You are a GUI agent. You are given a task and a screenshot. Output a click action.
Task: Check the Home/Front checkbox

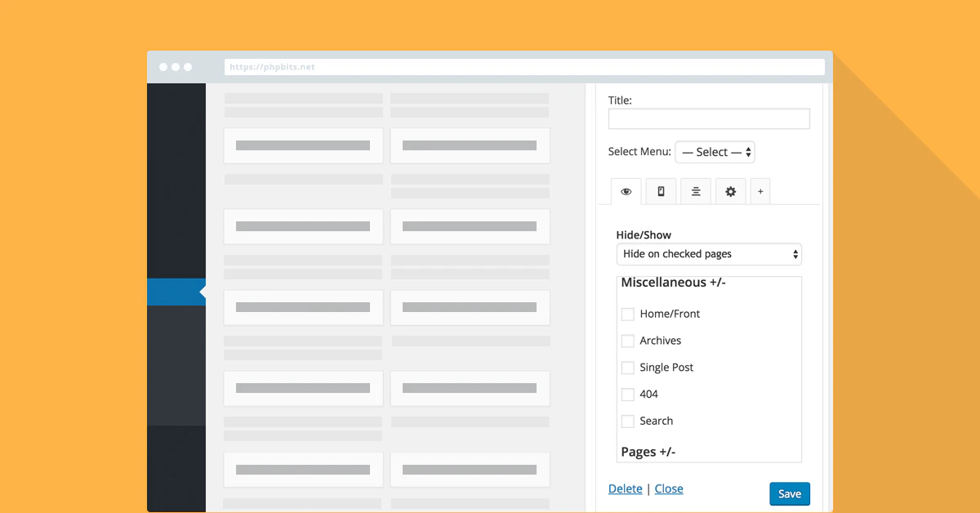click(x=628, y=314)
